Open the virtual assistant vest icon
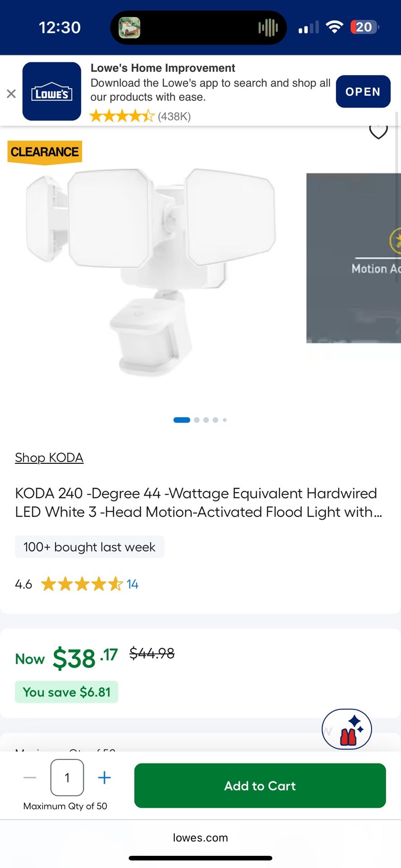This screenshot has height=868, width=401. (347, 729)
